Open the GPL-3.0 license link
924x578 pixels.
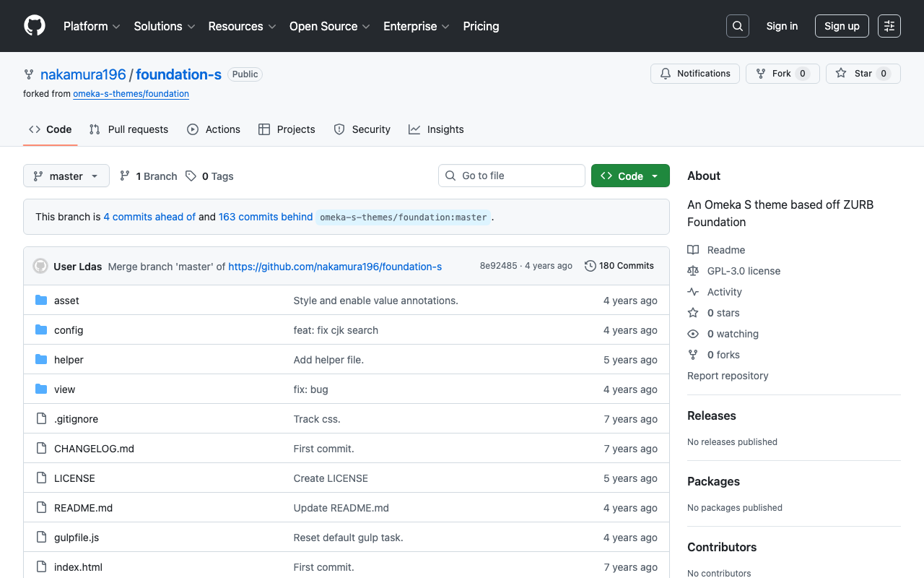pos(744,271)
